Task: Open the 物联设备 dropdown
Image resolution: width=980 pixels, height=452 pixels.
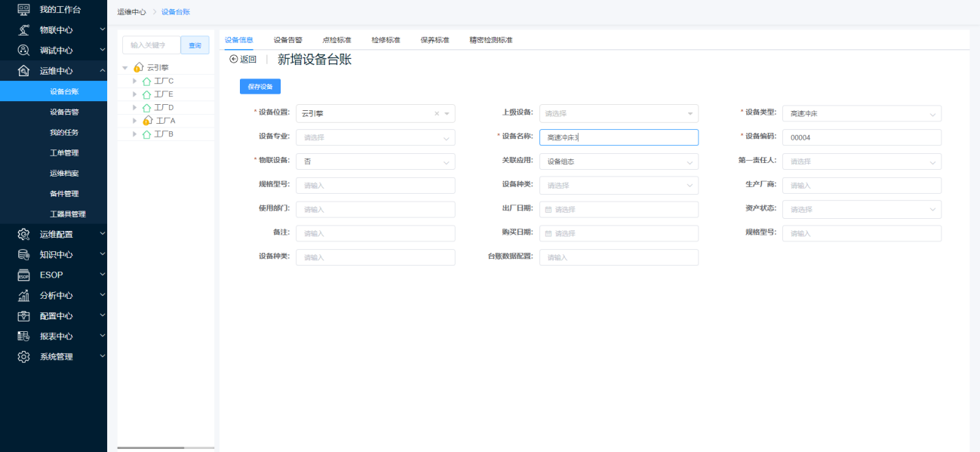Action: pos(375,161)
